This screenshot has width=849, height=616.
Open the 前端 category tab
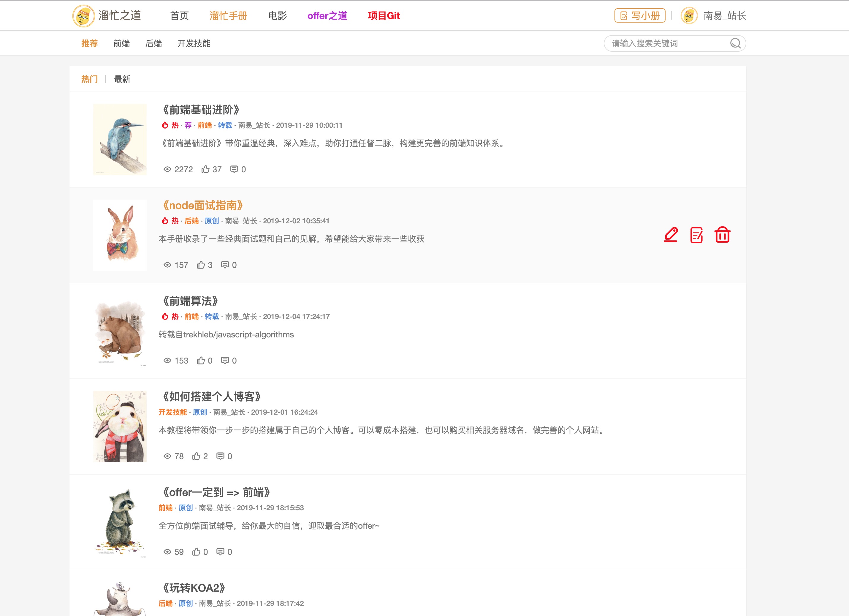click(122, 43)
